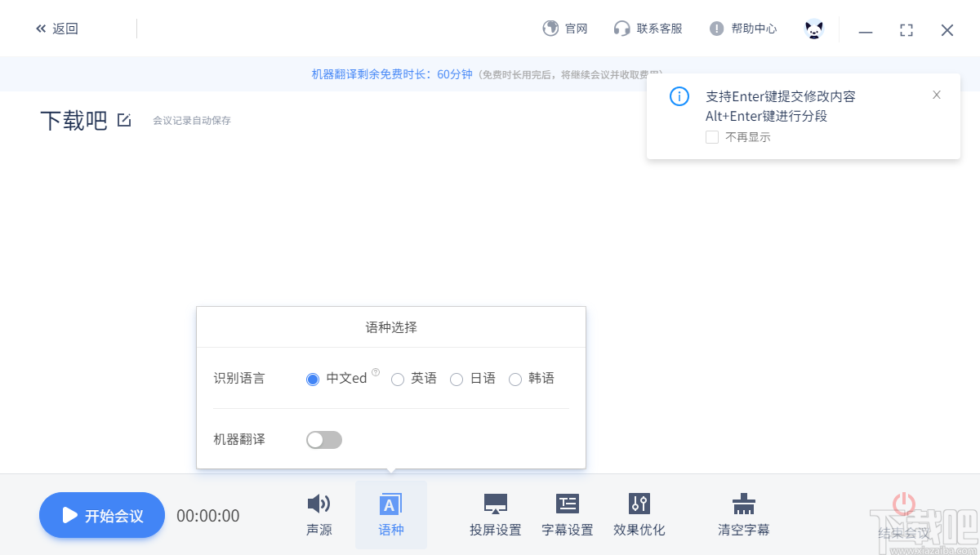980x555 pixels.
Task: Select 日语 recognition language radio
Action: click(x=457, y=379)
